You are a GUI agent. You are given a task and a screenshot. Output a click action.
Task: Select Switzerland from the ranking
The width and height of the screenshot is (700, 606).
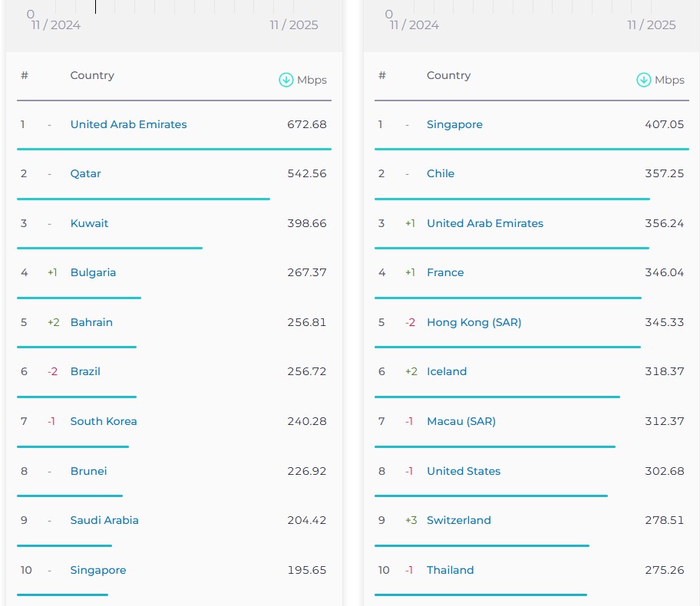coord(459,520)
